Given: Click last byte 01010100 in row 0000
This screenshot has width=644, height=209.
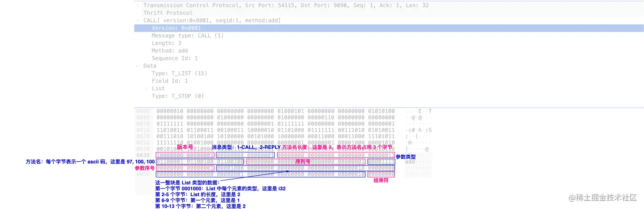Looking at the screenshot, I should coord(381,111).
